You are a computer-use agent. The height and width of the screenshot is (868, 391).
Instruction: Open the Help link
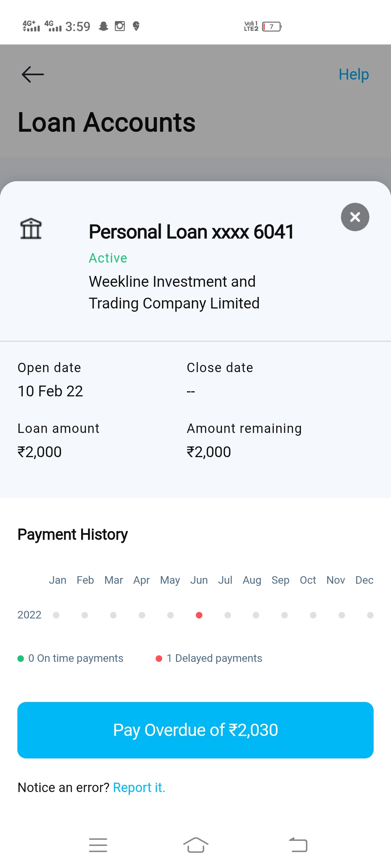pyautogui.click(x=353, y=75)
